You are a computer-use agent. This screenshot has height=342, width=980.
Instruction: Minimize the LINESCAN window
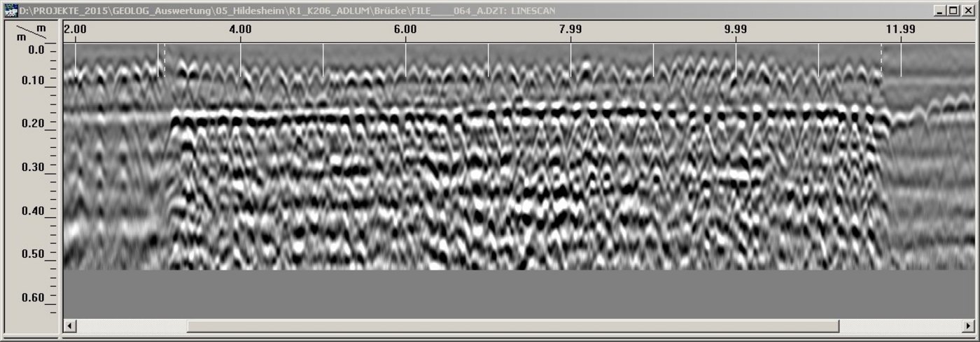pyautogui.click(x=940, y=11)
